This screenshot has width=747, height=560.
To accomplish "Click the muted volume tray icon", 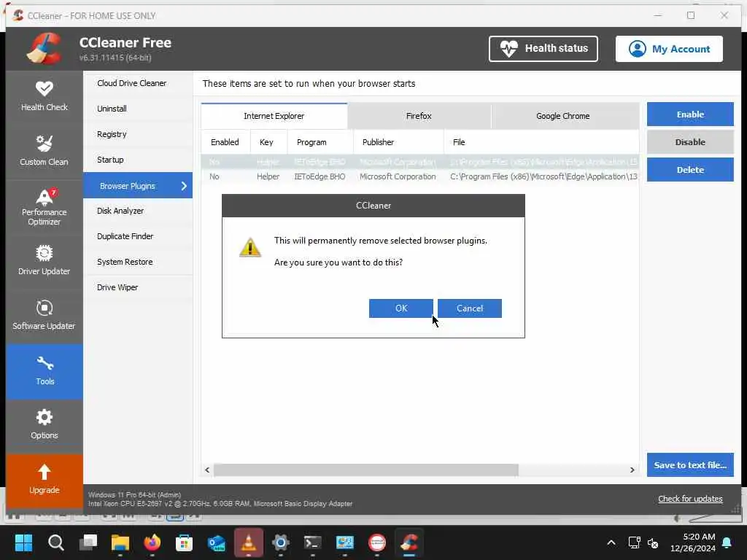I will click(653, 542).
